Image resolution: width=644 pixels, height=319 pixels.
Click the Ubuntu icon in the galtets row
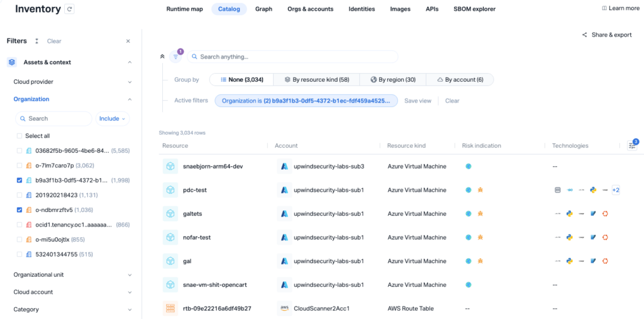click(604, 214)
